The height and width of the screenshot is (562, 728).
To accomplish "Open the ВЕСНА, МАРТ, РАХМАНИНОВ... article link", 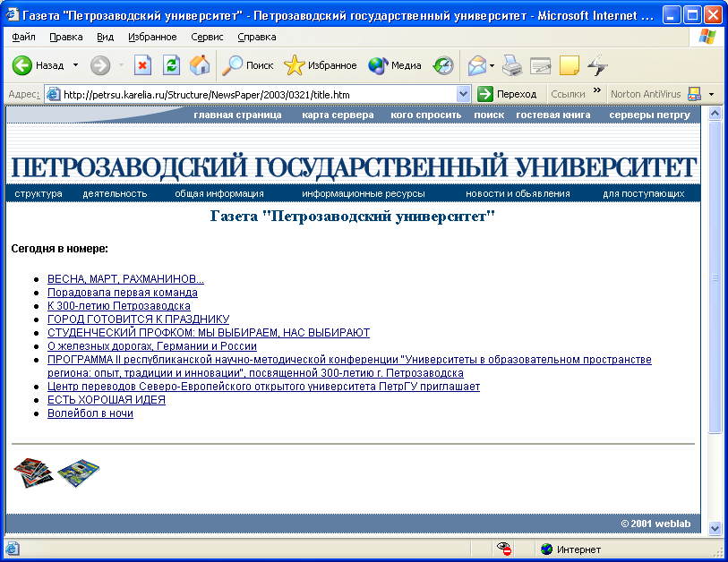I will [126, 279].
